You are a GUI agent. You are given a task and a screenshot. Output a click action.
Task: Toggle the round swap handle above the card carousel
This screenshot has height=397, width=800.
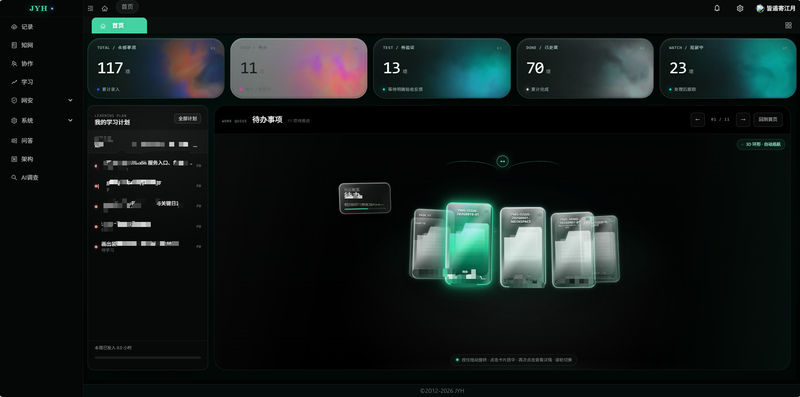pyautogui.click(x=503, y=161)
